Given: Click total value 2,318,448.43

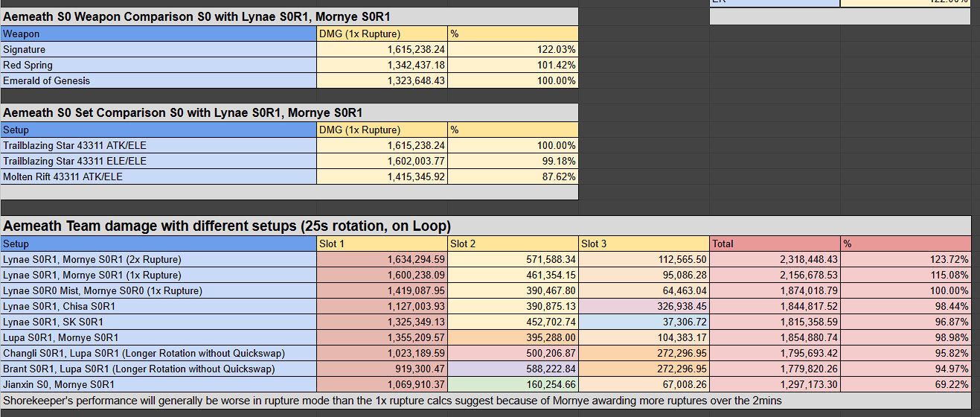Looking at the screenshot, I should (x=775, y=259).
